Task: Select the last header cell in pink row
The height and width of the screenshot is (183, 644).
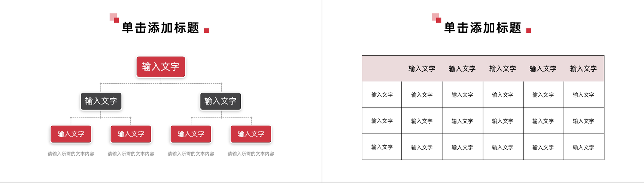Action: 584,69
